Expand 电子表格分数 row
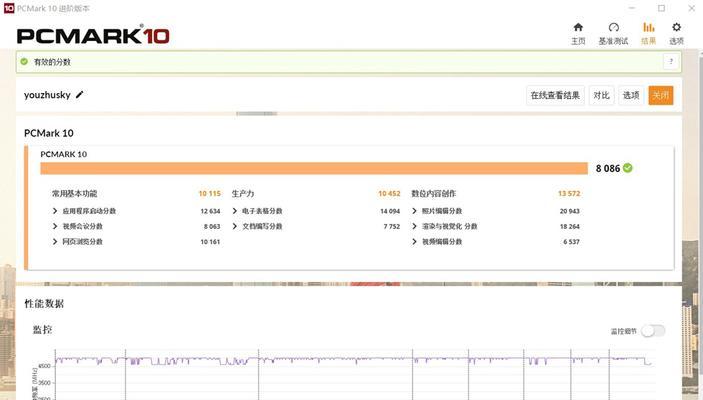 point(234,211)
